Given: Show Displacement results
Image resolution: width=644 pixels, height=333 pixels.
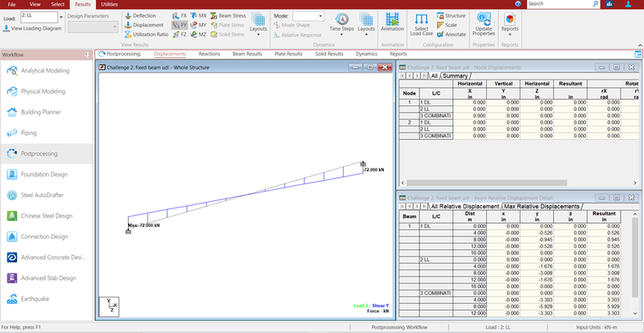Looking at the screenshot, I should click(x=144, y=25).
